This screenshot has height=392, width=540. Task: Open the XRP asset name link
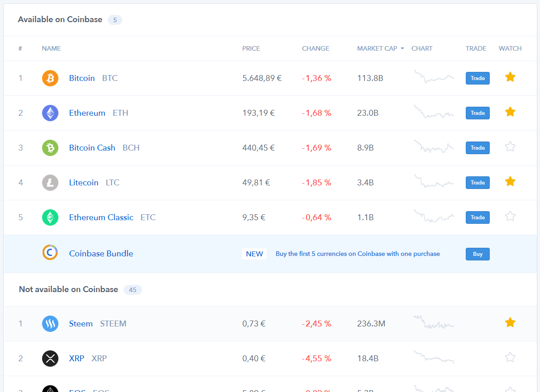(x=76, y=358)
